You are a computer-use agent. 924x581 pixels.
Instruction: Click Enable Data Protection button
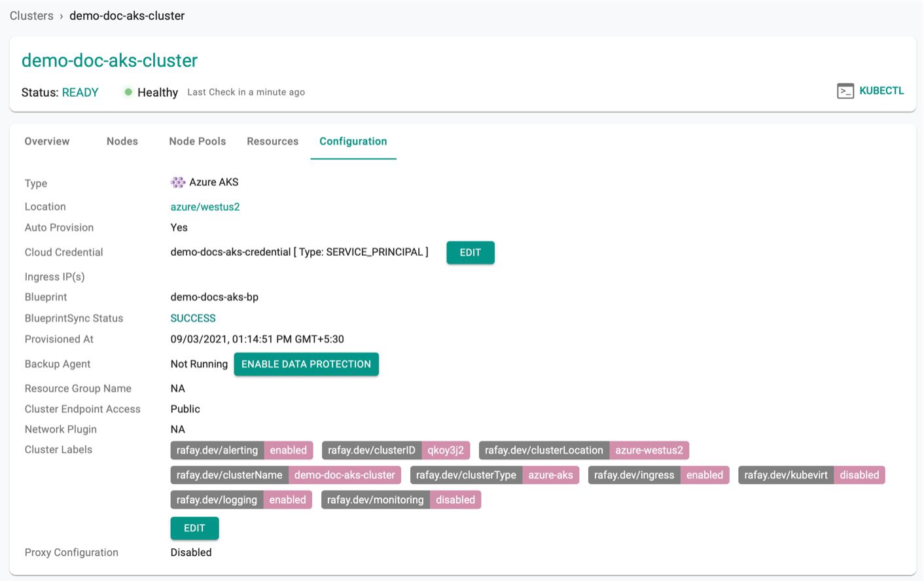(x=306, y=364)
